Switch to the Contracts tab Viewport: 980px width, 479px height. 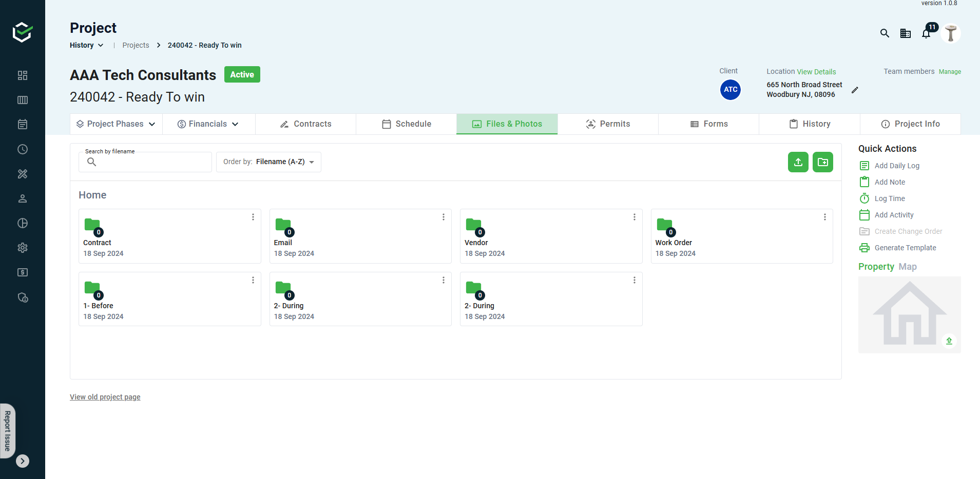pyautogui.click(x=305, y=124)
